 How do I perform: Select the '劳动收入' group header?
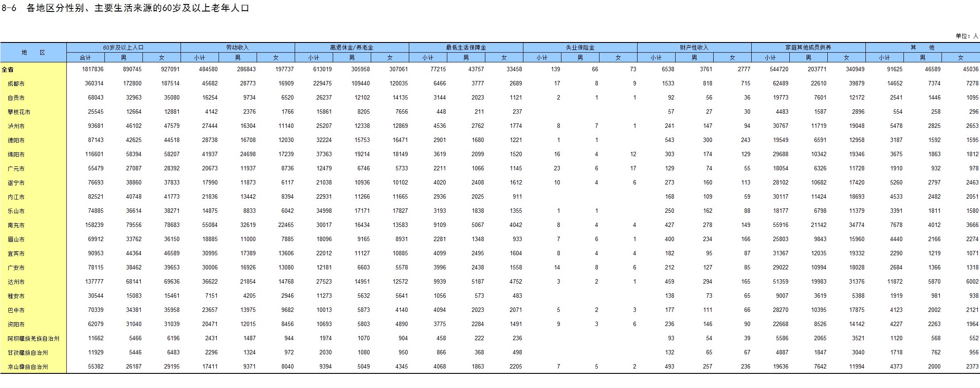pyautogui.click(x=238, y=47)
